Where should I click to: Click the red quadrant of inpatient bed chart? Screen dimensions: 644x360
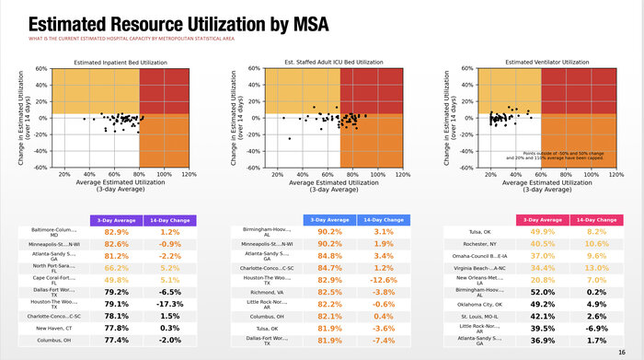point(165,91)
